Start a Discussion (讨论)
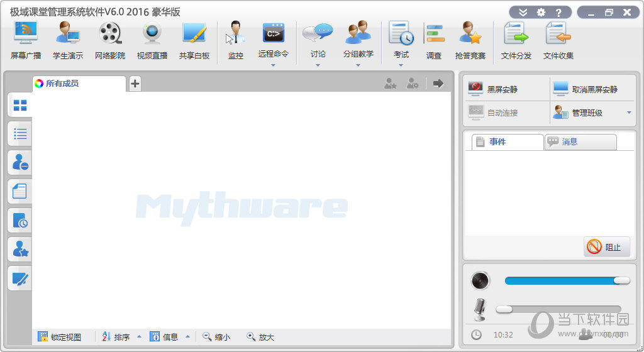Image resolution: width=644 pixels, height=352 pixels. click(x=318, y=41)
